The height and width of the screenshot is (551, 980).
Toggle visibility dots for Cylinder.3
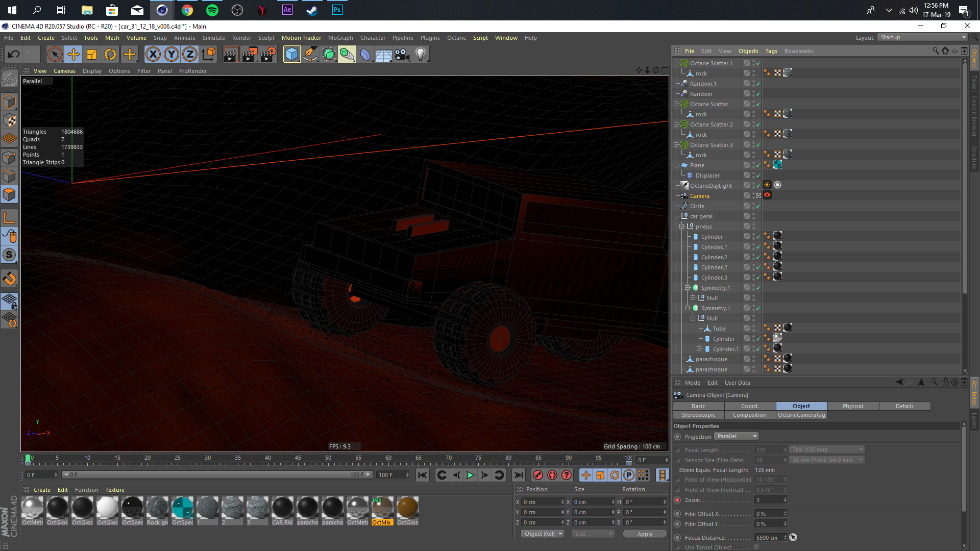[753, 278]
